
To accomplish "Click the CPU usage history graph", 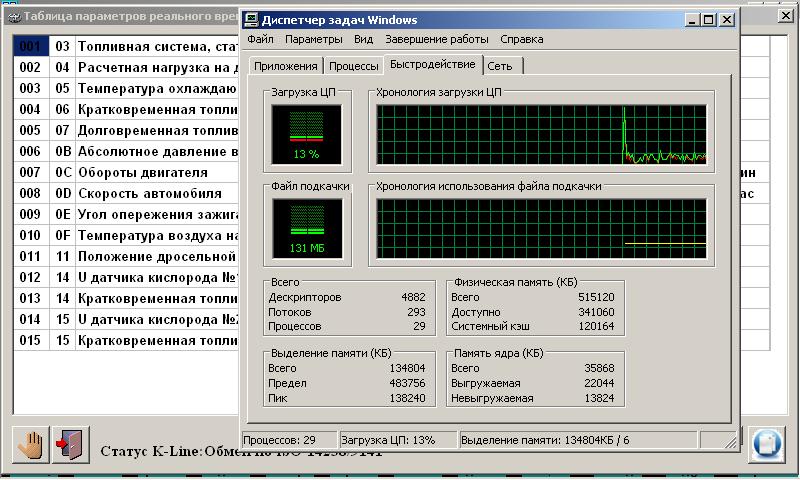I will [541, 134].
